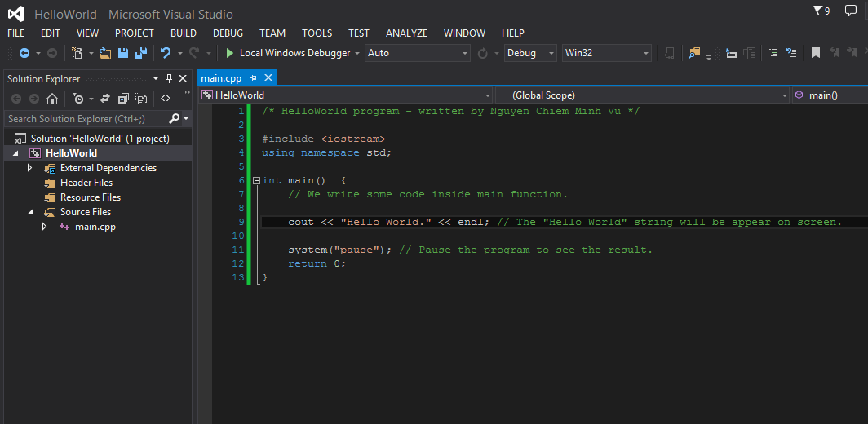The height and width of the screenshot is (424, 868).
Task: Click the New Project toolbar icon
Action: (x=77, y=53)
